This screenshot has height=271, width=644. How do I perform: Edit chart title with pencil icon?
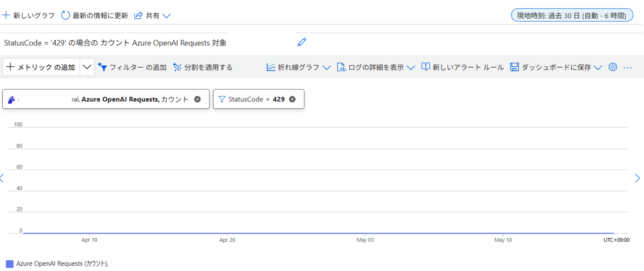tap(302, 42)
